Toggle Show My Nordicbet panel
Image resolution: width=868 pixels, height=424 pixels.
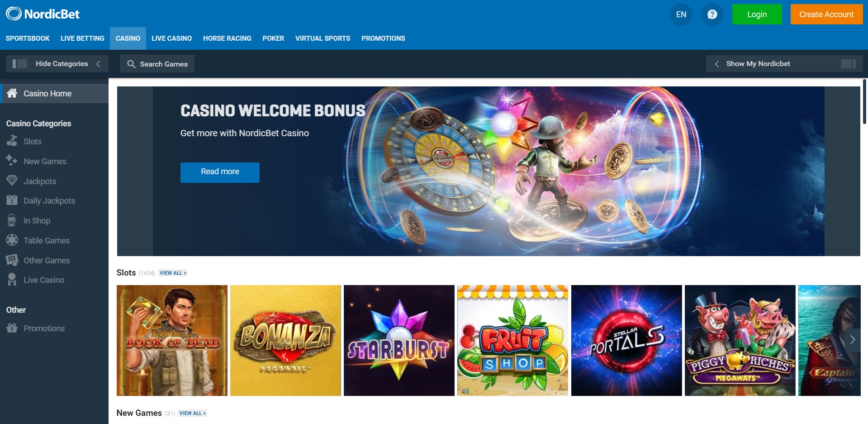[784, 64]
